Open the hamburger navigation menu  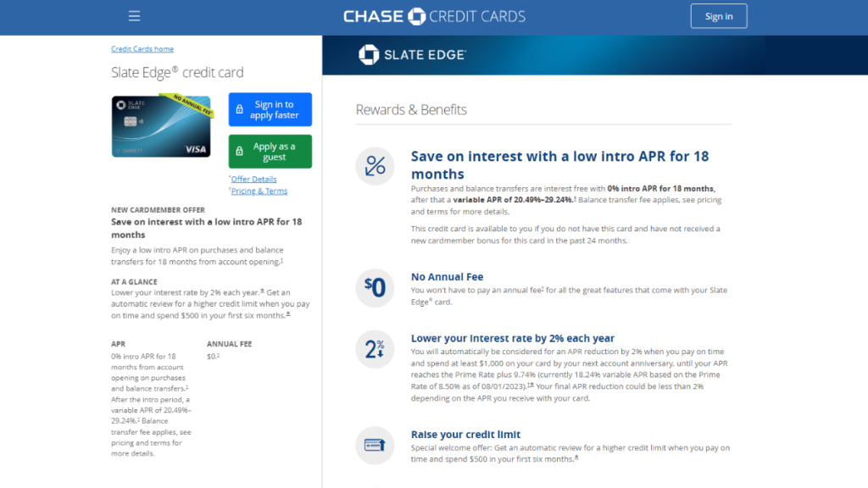[x=134, y=15]
